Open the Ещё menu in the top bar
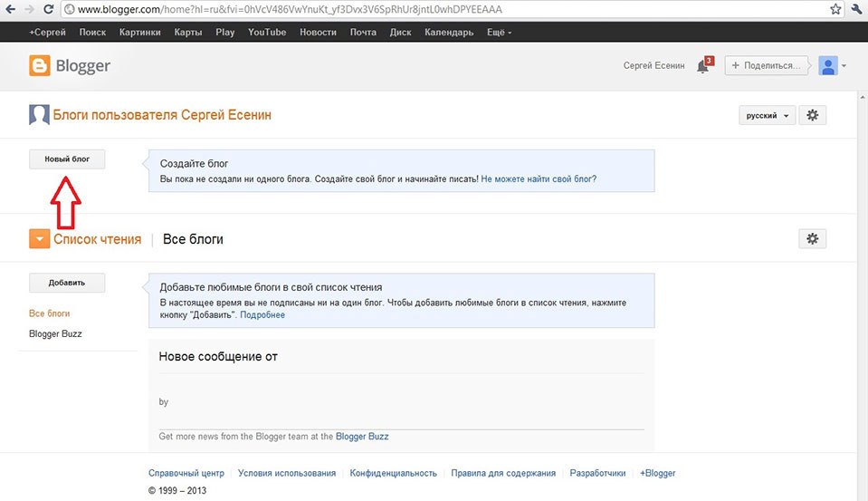This screenshot has height=501, width=868. point(499,32)
